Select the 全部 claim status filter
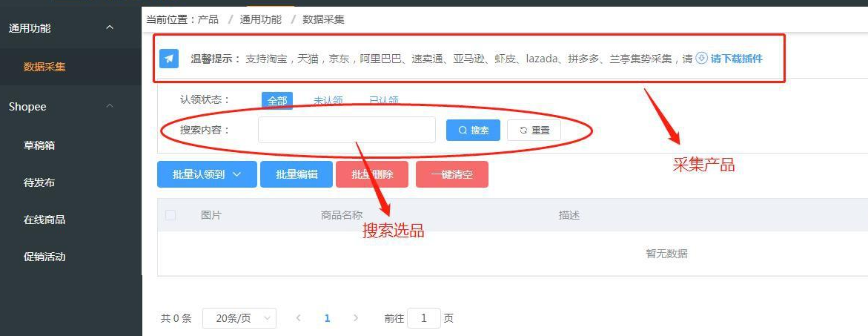Image resolution: width=868 pixels, height=336 pixels. click(x=277, y=101)
